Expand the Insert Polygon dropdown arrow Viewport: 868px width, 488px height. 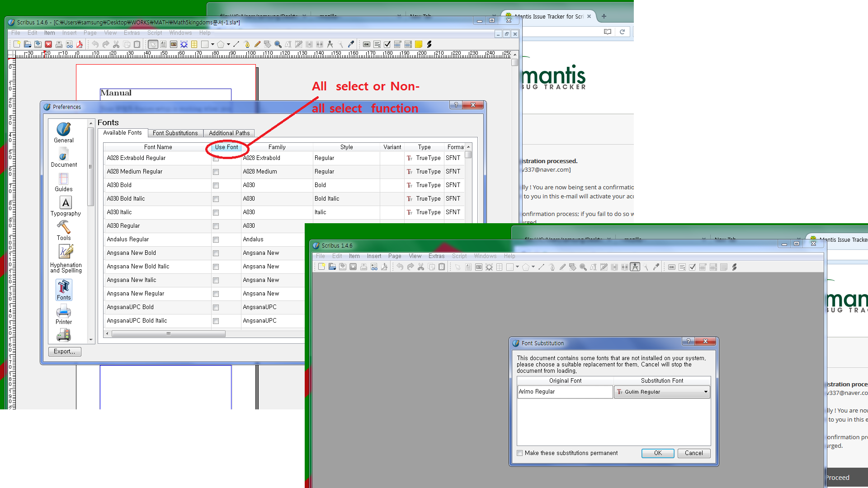(x=228, y=44)
